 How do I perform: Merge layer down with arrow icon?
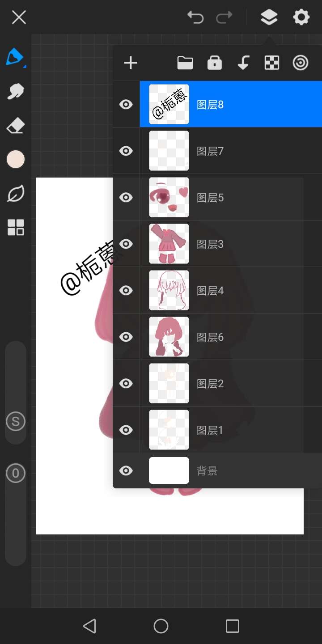(243, 63)
